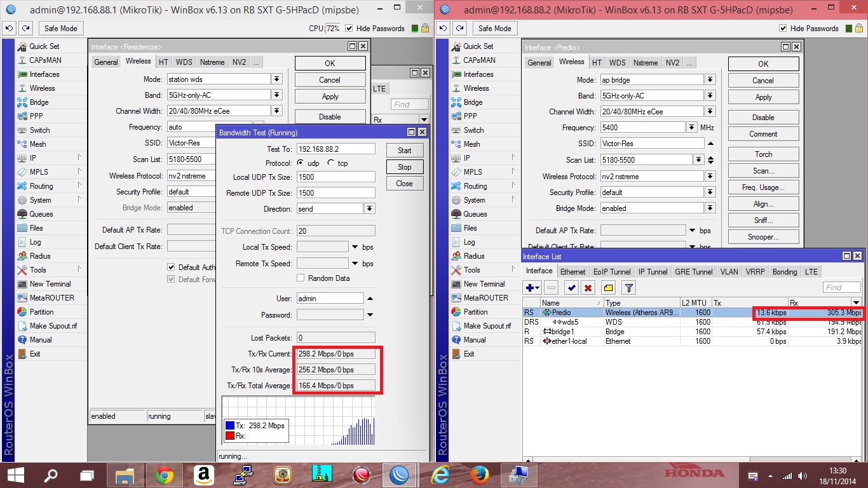Click the blue plus Add icon in Interface List

(x=532, y=288)
